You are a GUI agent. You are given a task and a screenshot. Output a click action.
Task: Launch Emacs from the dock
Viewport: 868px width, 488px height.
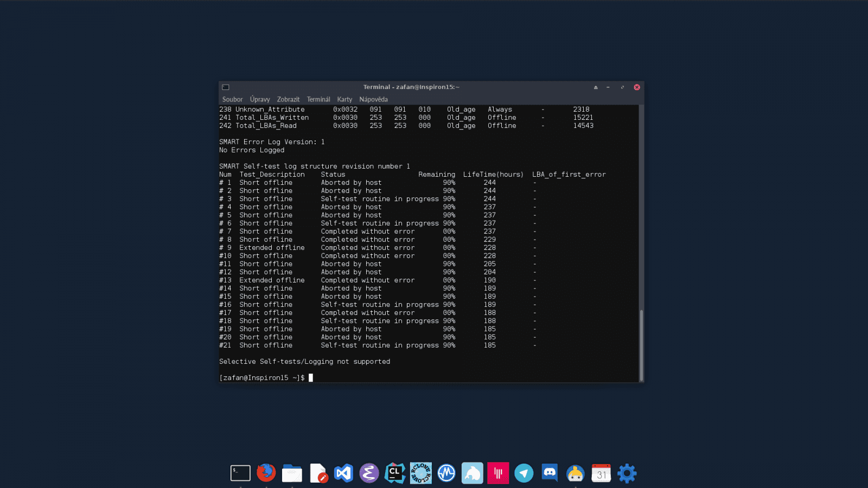coord(369,473)
